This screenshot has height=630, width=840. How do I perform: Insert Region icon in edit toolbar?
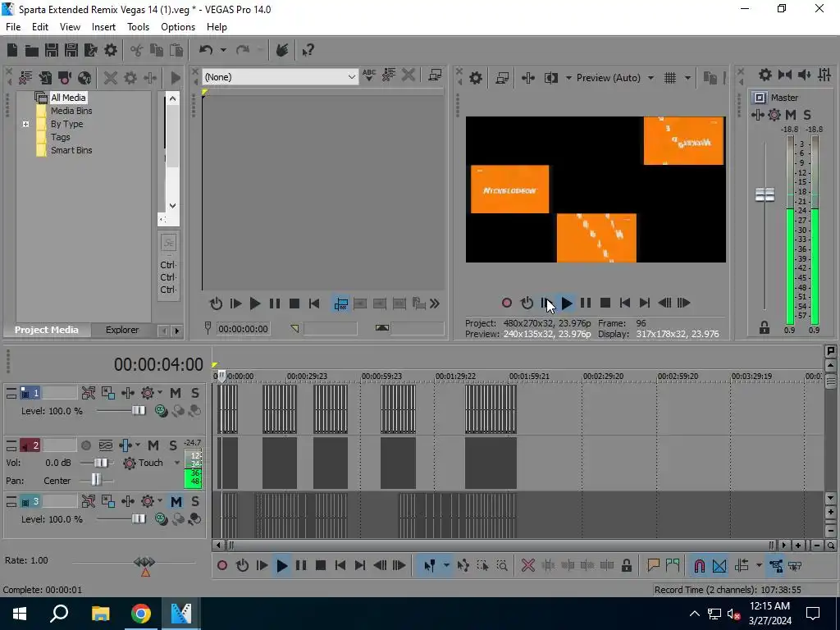(673, 566)
